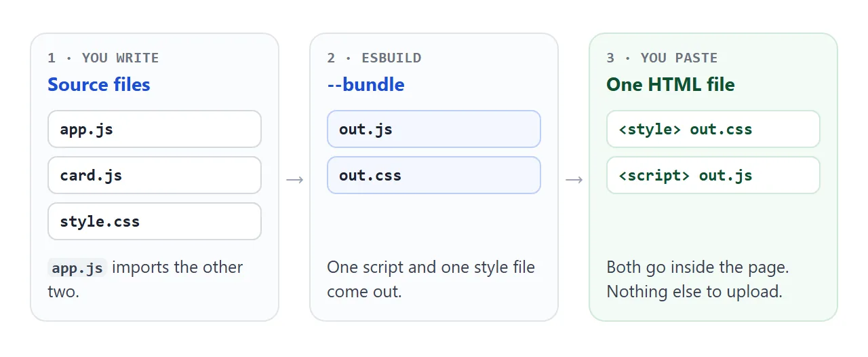
Task: Click the 1 · YOU WRITE label
Action: (103, 58)
